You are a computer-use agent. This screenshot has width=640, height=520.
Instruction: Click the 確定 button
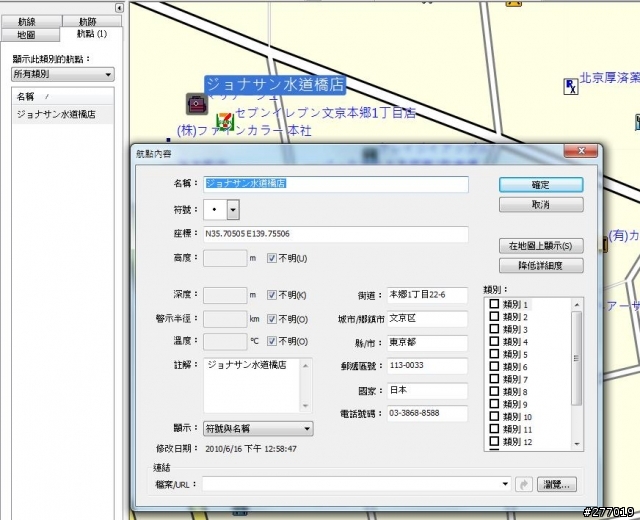541,184
